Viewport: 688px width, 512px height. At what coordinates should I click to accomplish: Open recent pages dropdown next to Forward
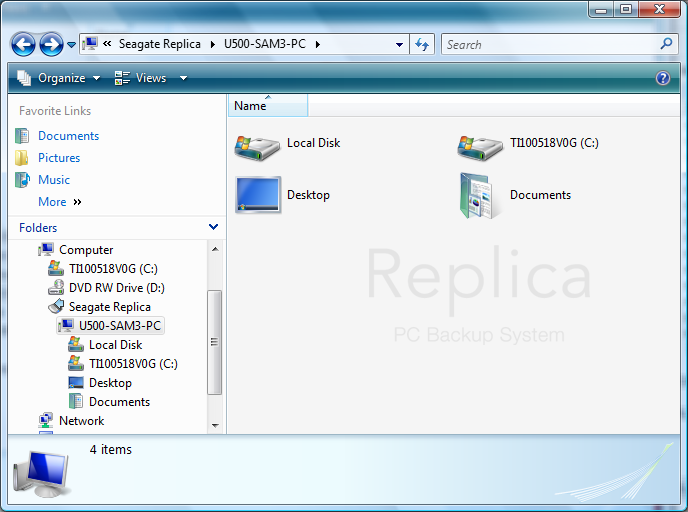72,45
